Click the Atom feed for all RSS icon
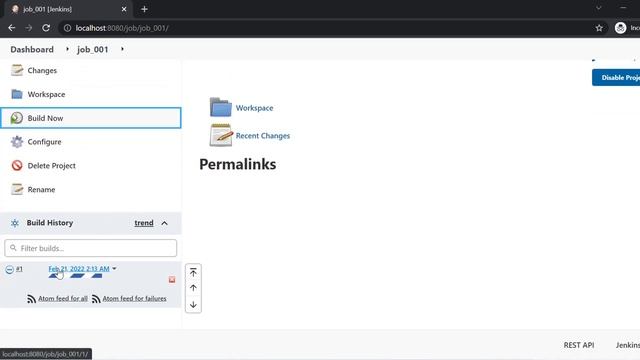640x360 pixels. 31,299
